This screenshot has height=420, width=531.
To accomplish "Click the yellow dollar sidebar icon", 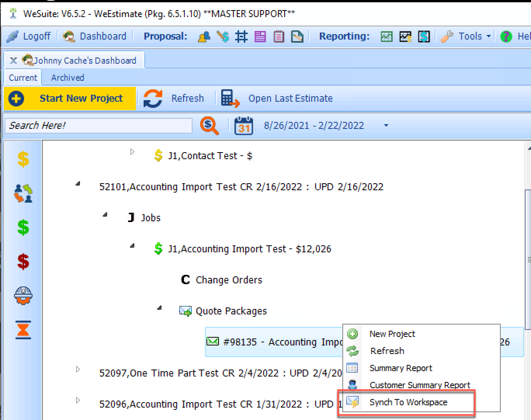I will (23, 159).
